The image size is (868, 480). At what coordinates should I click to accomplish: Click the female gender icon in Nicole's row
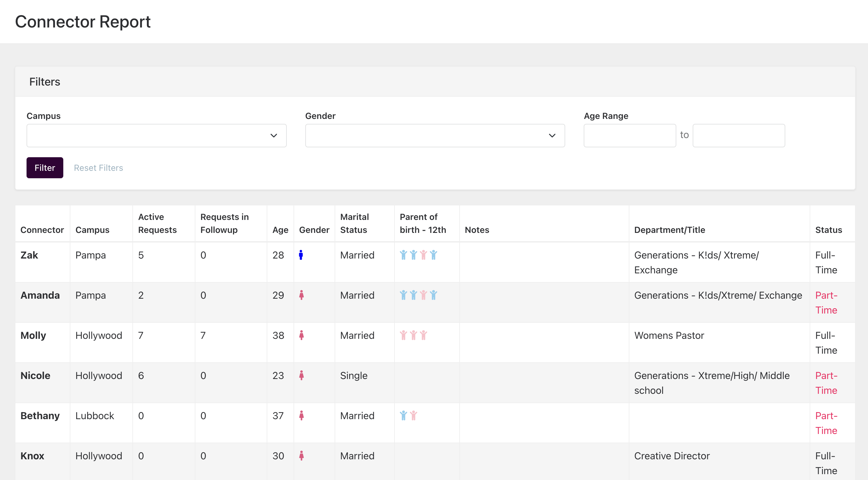coord(301,375)
